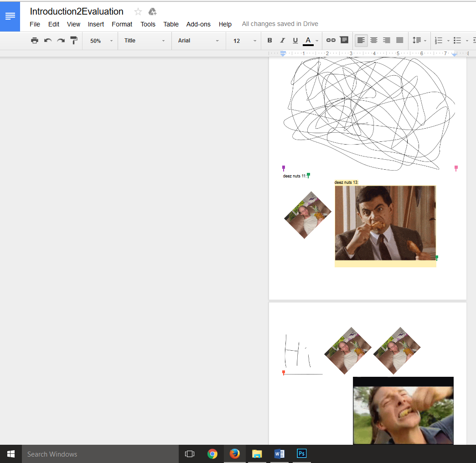Select the image of man eating chicken drumstick
The height and width of the screenshot is (463, 476).
tap(385, 223)
